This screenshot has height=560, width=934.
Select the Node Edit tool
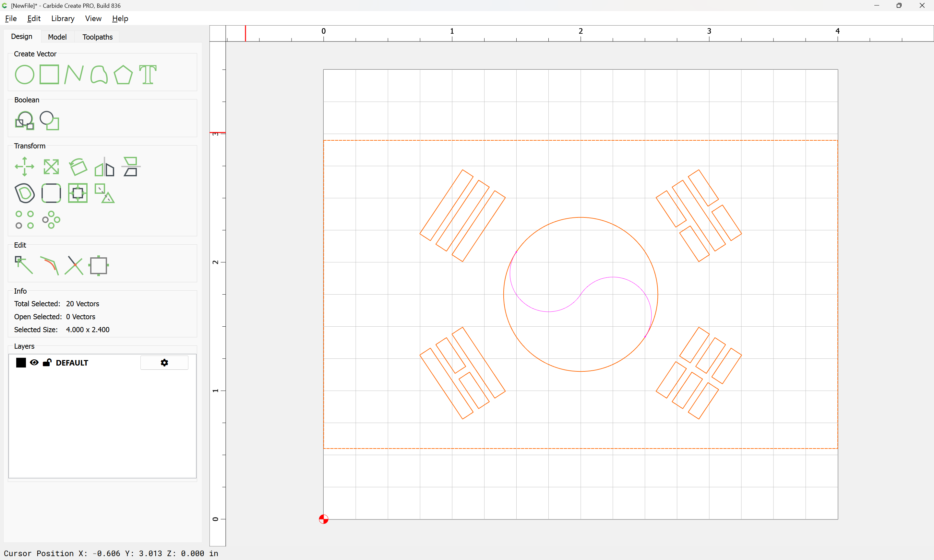(x=24, y=265)
